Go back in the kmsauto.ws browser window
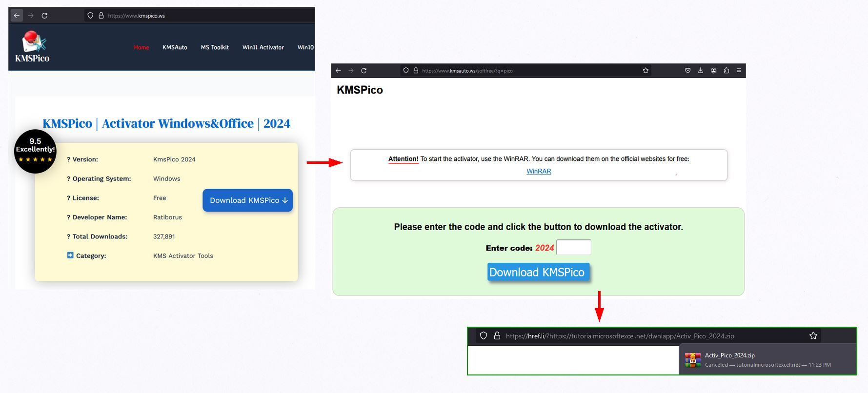This screenshot has width=868, height=393. coord(338,71)
